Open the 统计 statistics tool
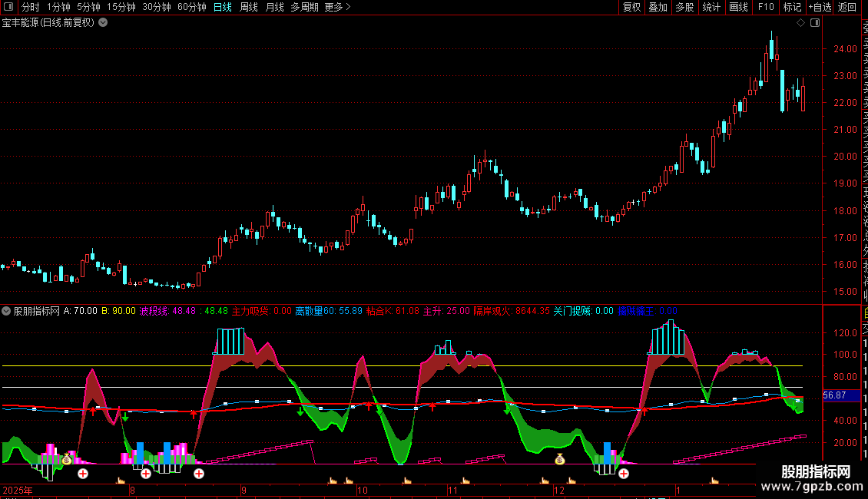868x499 pixels. click(x=711, y=7)
